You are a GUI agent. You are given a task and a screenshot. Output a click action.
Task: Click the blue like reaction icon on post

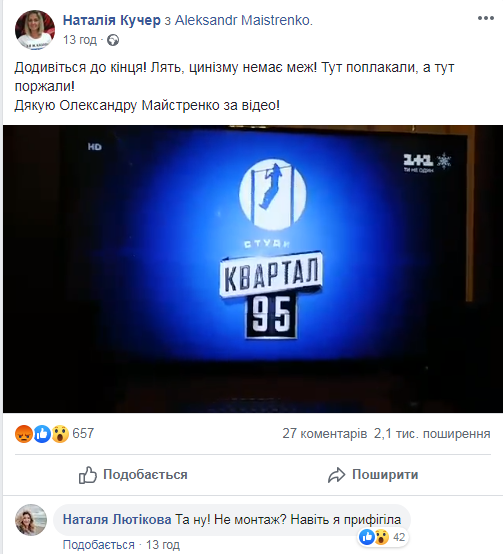(42, 434)
